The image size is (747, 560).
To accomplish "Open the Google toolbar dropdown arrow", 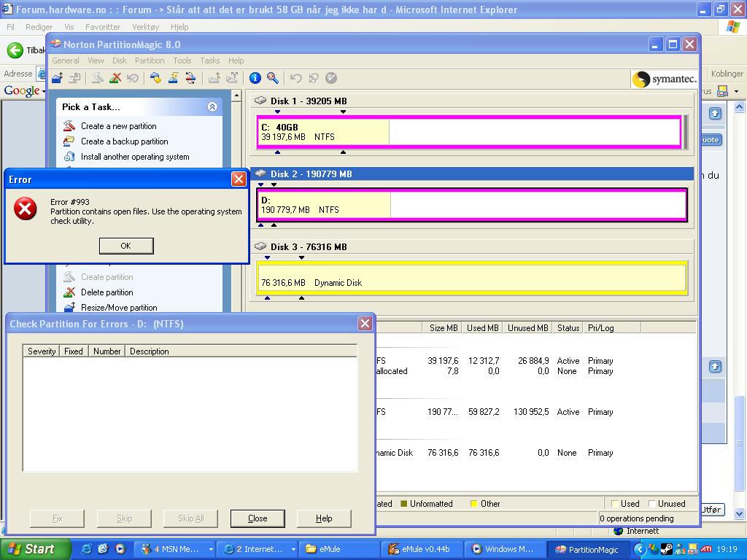I will coord(44,90).
